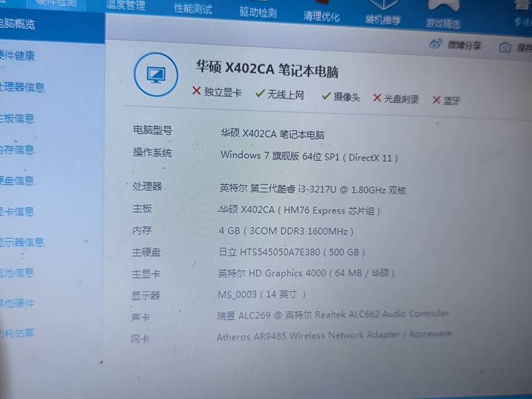Click the 主硬盘 row label
Screen dimensions: 532x399
146,252
